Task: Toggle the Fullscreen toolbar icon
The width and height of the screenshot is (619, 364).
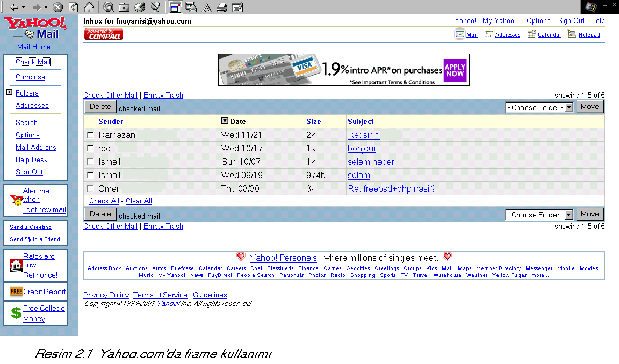Action: coord(175,7)
